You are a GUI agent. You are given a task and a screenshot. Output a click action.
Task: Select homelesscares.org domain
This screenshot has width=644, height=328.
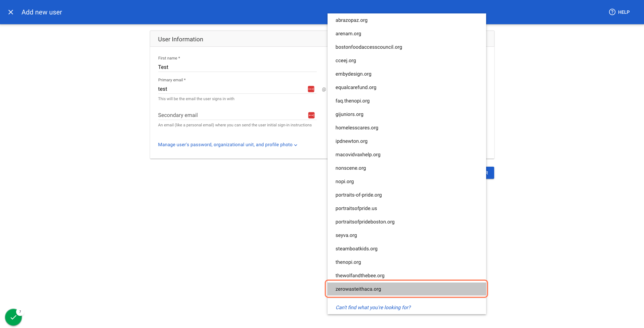point(406,128)
